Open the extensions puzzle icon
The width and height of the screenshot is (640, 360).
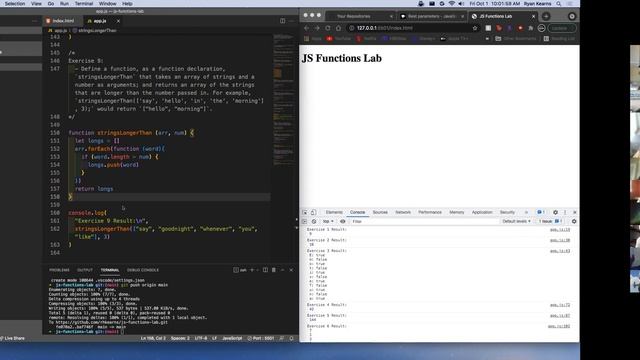click(531, 28)
